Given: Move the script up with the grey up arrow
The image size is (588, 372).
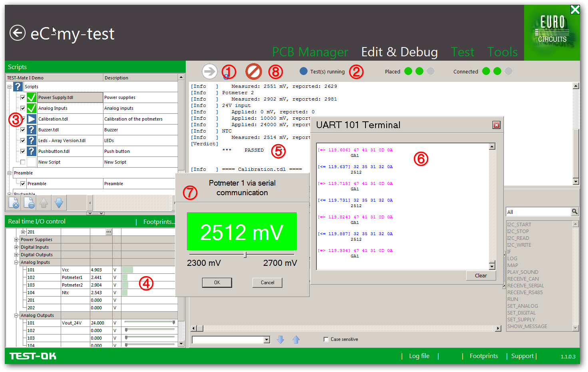Looking at the screenshot, I should [44, 203].
